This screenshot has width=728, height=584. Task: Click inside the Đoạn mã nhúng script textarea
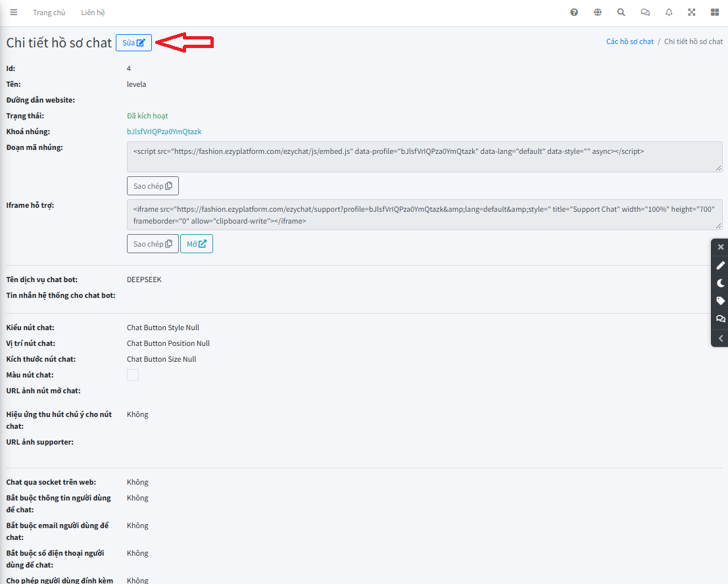coord(424,157)
